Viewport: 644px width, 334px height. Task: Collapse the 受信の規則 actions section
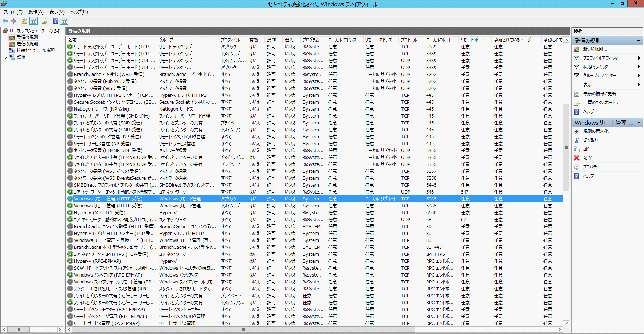[x=639, y=40]
